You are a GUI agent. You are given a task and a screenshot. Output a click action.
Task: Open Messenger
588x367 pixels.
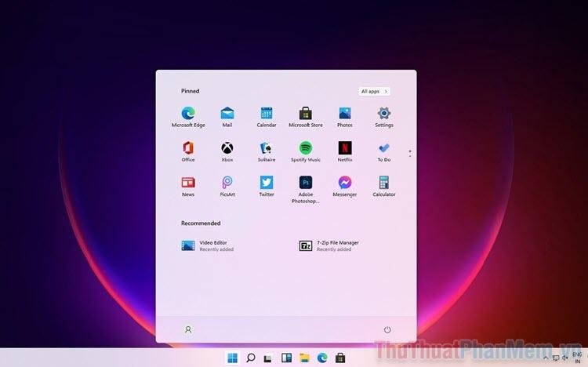click(345, 187)
